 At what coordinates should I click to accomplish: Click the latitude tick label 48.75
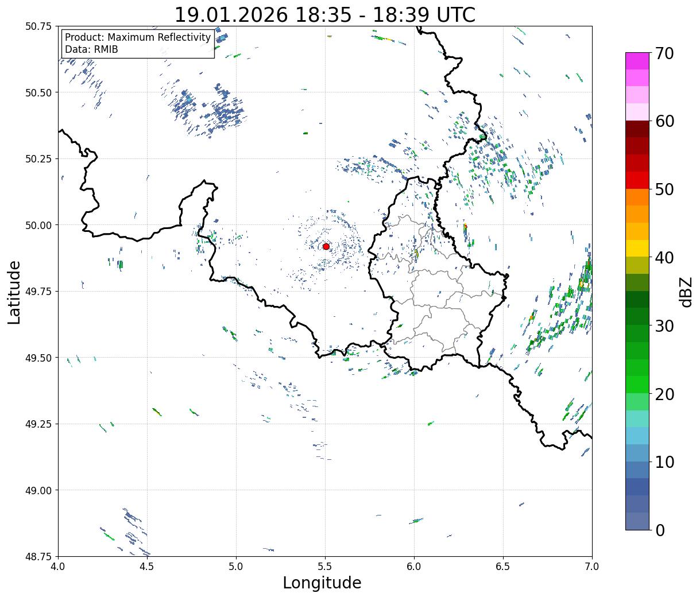[x=38, y=557]
